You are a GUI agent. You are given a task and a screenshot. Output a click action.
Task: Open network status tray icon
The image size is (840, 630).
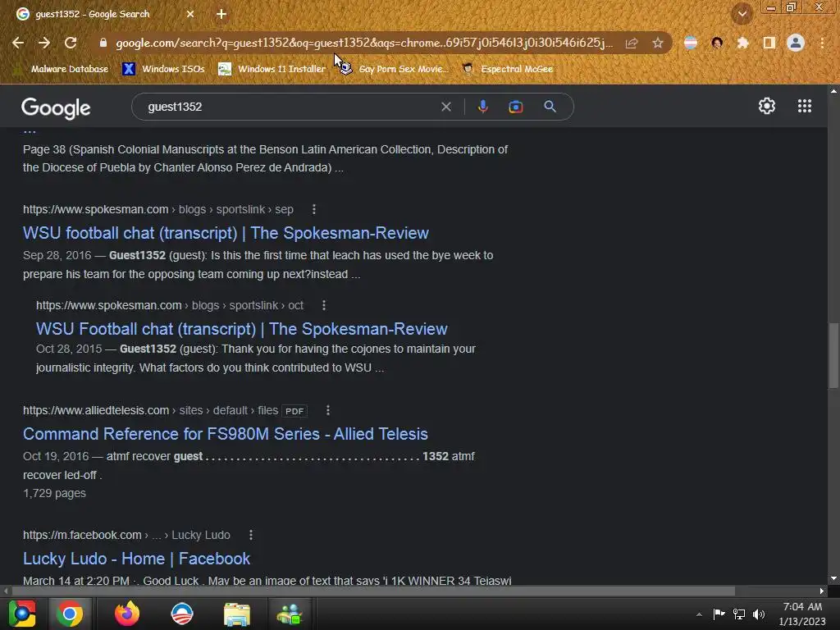click(739, 614)
